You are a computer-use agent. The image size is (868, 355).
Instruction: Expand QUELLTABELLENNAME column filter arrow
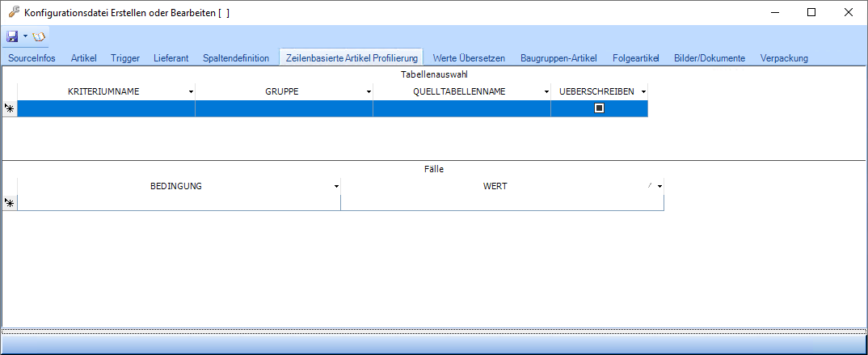click(x=546, y=92)
